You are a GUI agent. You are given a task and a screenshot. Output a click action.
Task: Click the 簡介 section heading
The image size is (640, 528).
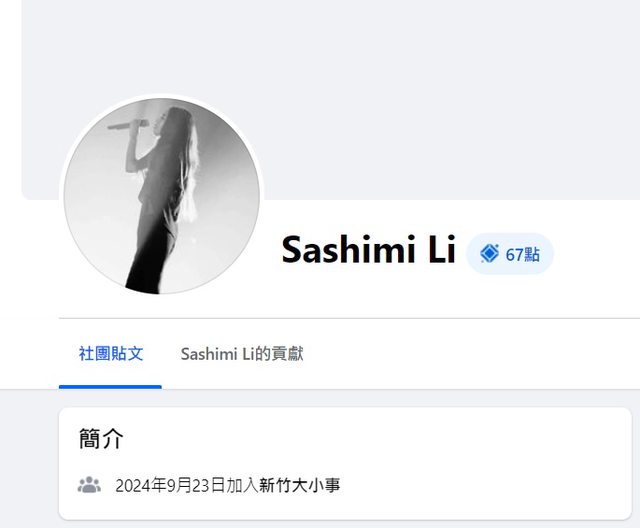[101, 439]
